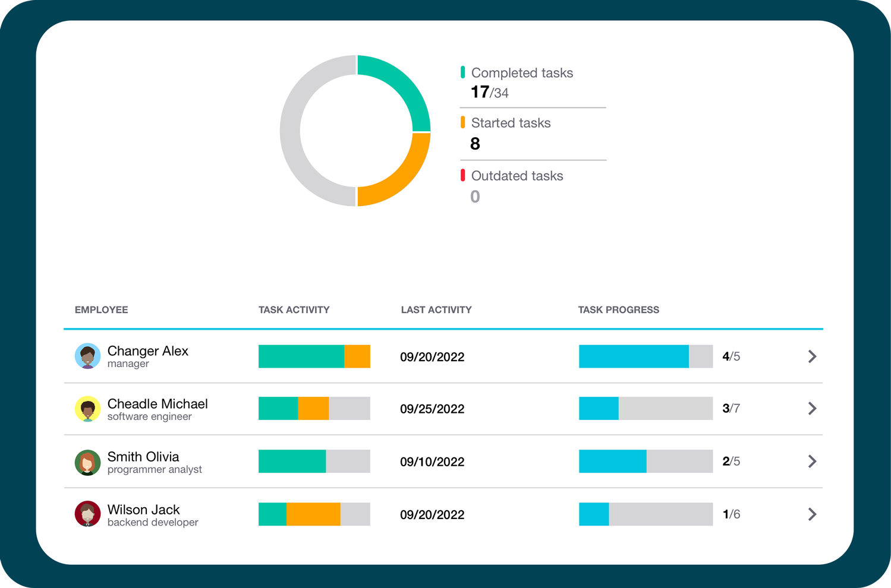
Task: Click Wilson Jack's avatar icon
Action: [87, 514]
